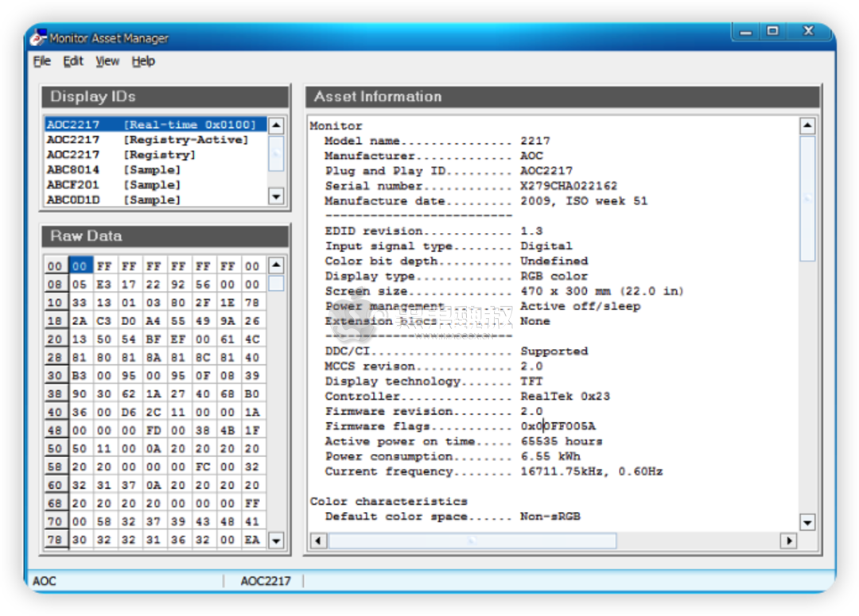This screenshot has width=859, height=616.
Task: Click the Asset Information horizontal left scroll arrow
Action: (317, 540)
